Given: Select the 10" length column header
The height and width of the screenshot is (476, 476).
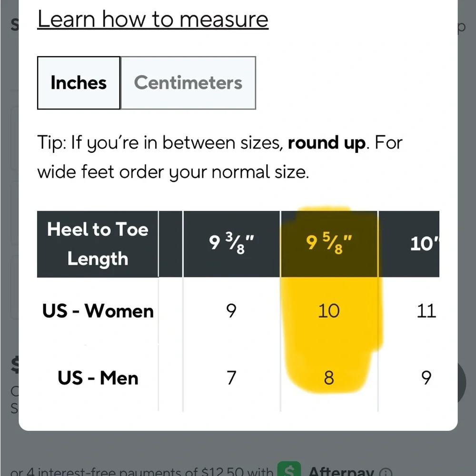Looking at the screenshot, I should [x=424, y=244].
